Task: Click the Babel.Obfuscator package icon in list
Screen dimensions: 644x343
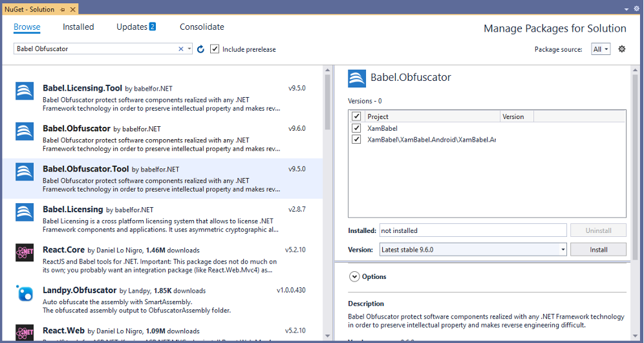Action: [25, 131]
